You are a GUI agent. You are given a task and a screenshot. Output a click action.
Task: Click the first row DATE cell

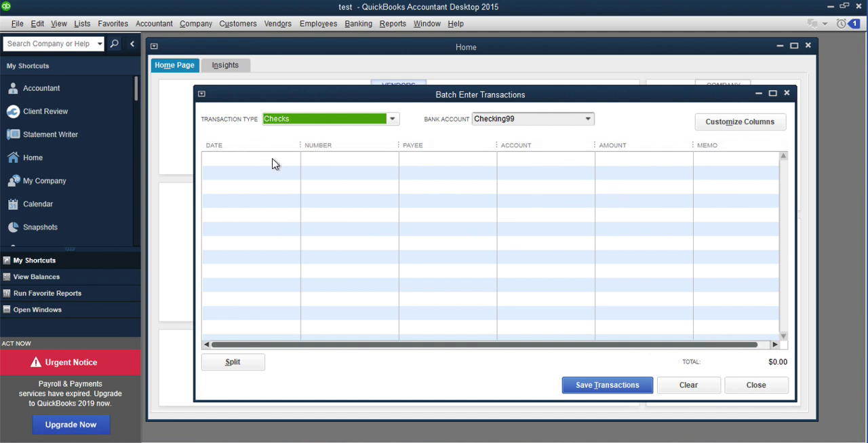(x=251, y=159)
